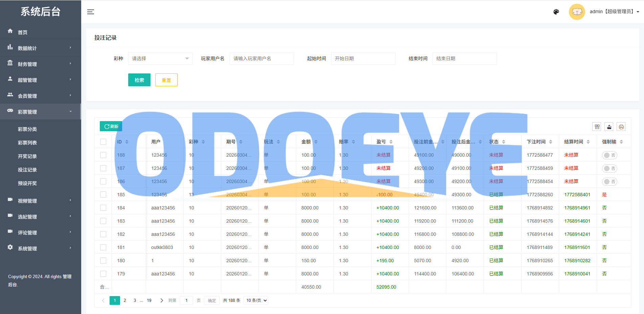Open the theme palette icon
Image resolution: width=644 pixels, height=314 pixels.
tap(556, 12)
